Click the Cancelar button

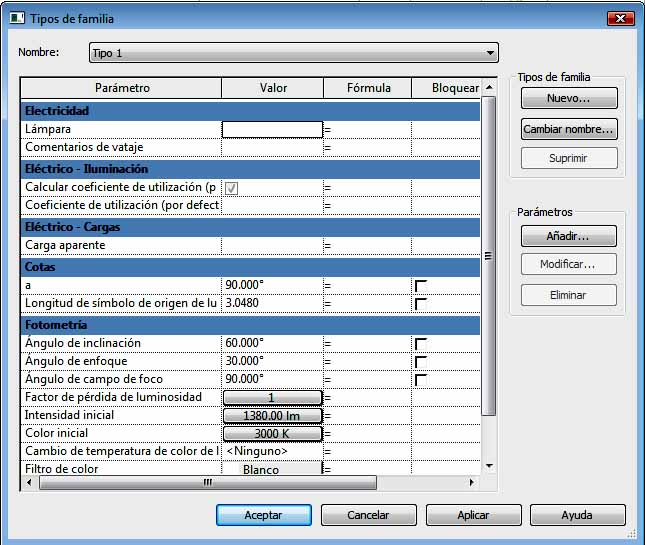click(x=368, y=515)
